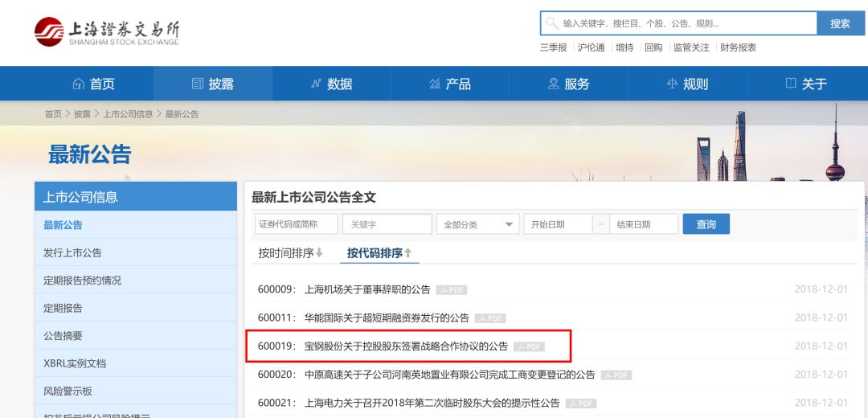Click the up arrow next to 按代码排序

pos(408,253)
